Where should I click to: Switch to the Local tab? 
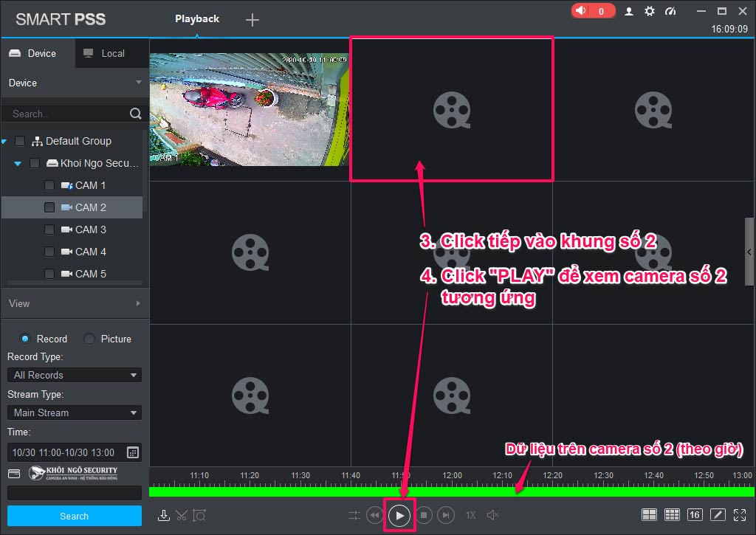(112, 53)
